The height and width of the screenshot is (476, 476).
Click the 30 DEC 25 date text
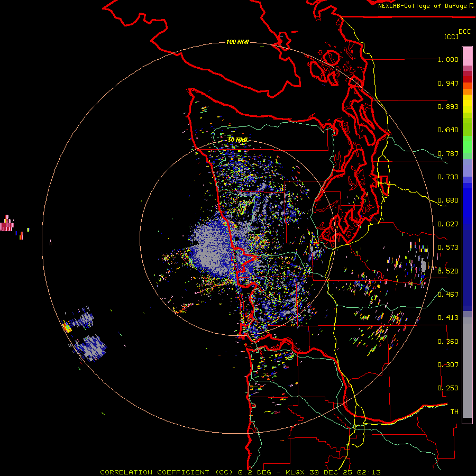(x=331, y=472)
